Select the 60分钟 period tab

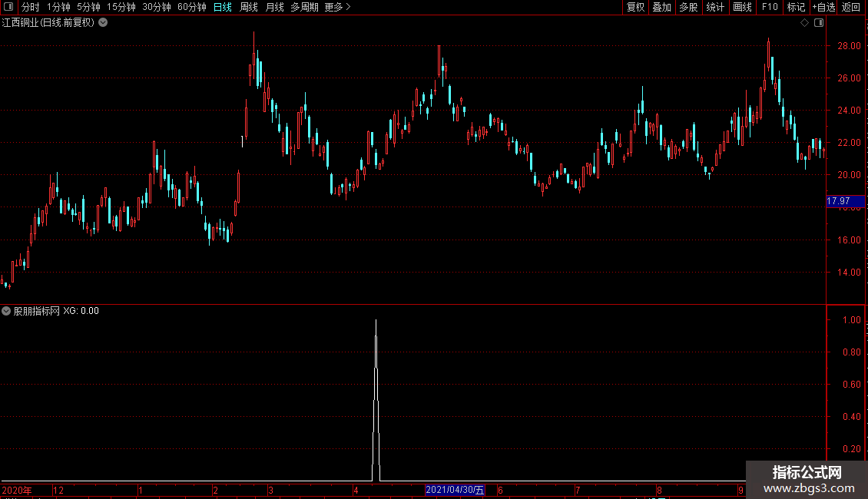click(x=192, y=7)
